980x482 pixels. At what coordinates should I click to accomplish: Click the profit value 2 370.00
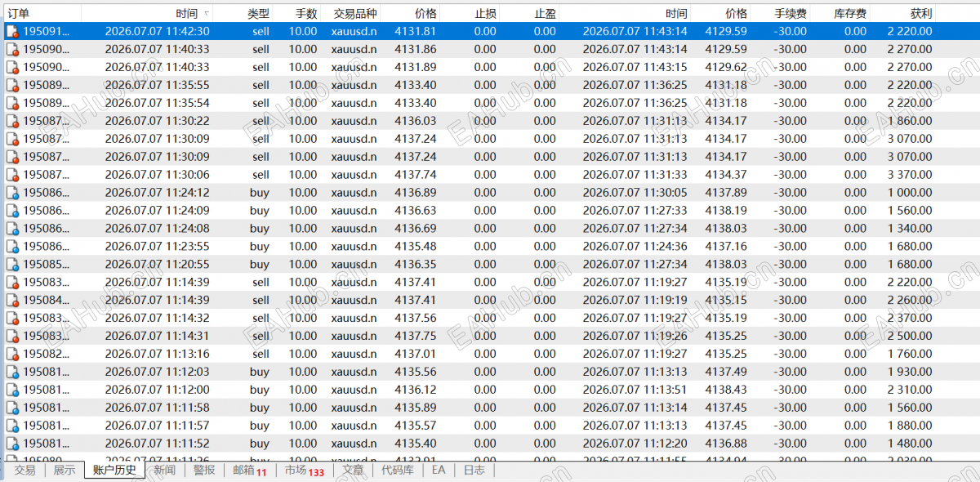click(910, 319)
